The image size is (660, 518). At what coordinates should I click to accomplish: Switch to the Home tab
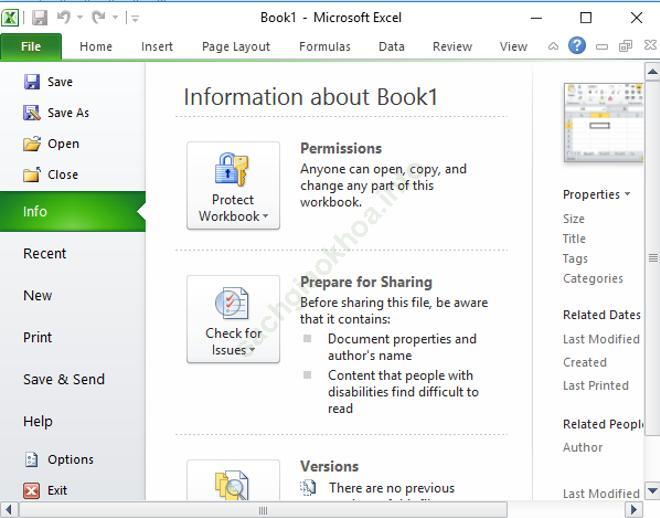click(x=96, y=47)
